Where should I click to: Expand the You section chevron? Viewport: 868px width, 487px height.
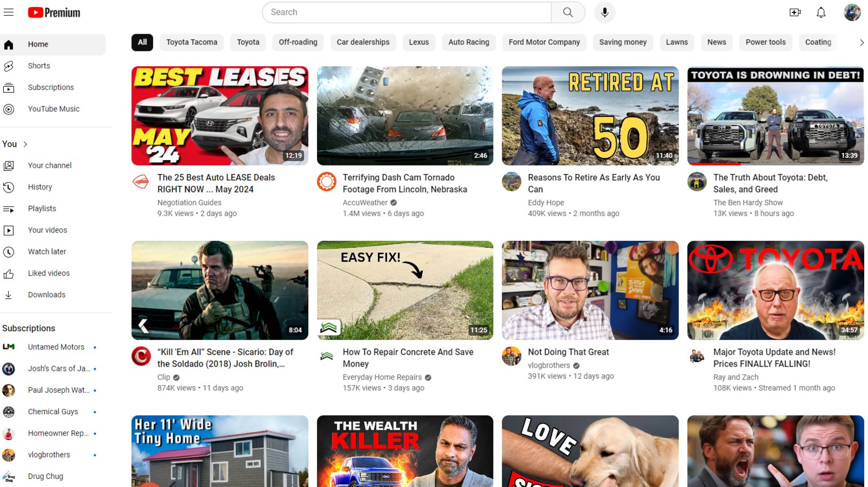tap(25, 144)
